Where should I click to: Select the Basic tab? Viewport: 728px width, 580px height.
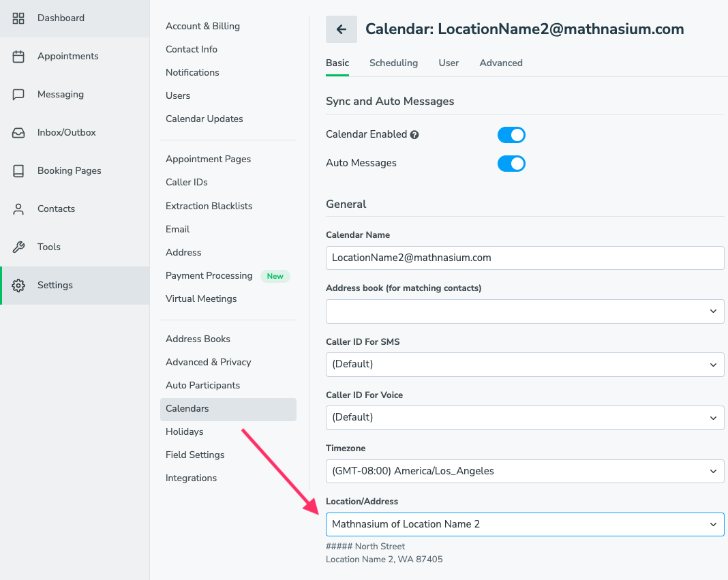pyautogui.click(x=337, y=63)
